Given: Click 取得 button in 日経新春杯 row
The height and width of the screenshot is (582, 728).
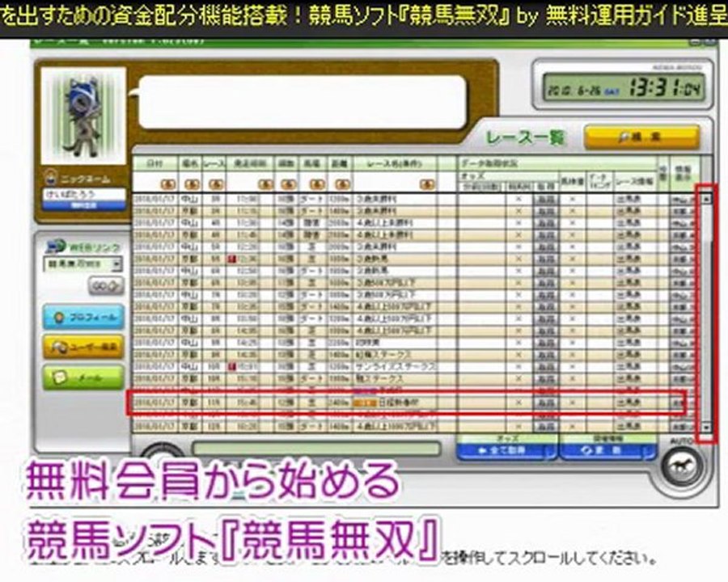Looking at the screenshot, I should [545, 403].
